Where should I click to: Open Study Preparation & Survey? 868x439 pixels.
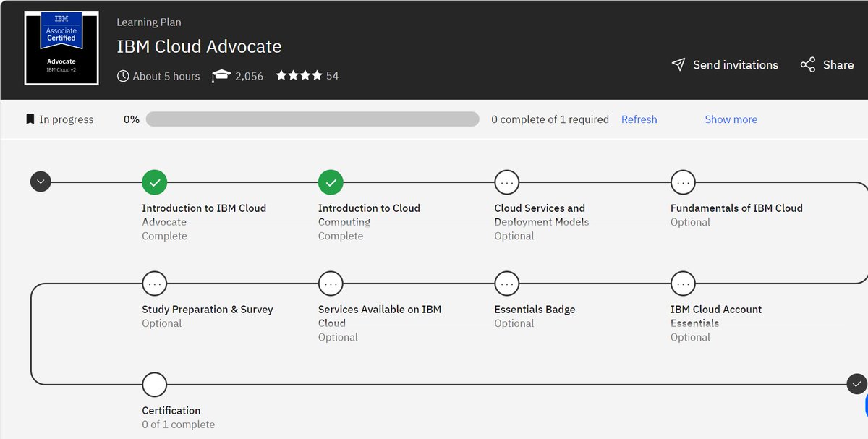click(208, 310)
